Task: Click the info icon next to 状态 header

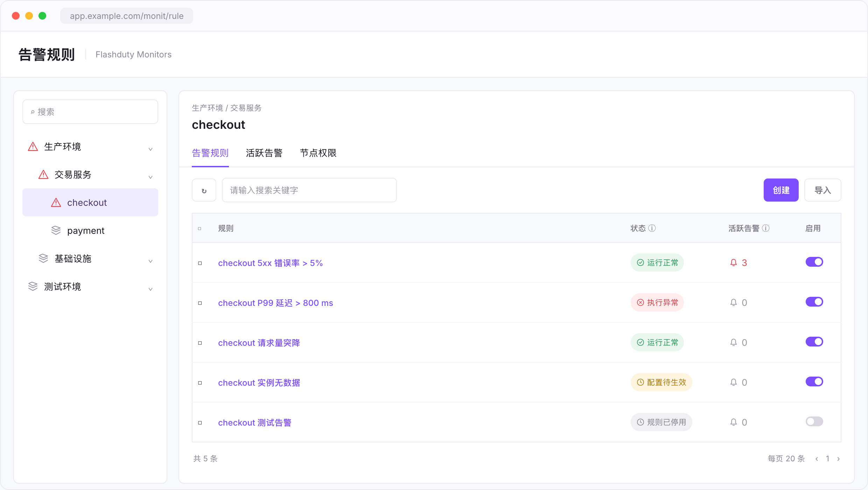Action: pyautogui.click(x=652, y=229)
